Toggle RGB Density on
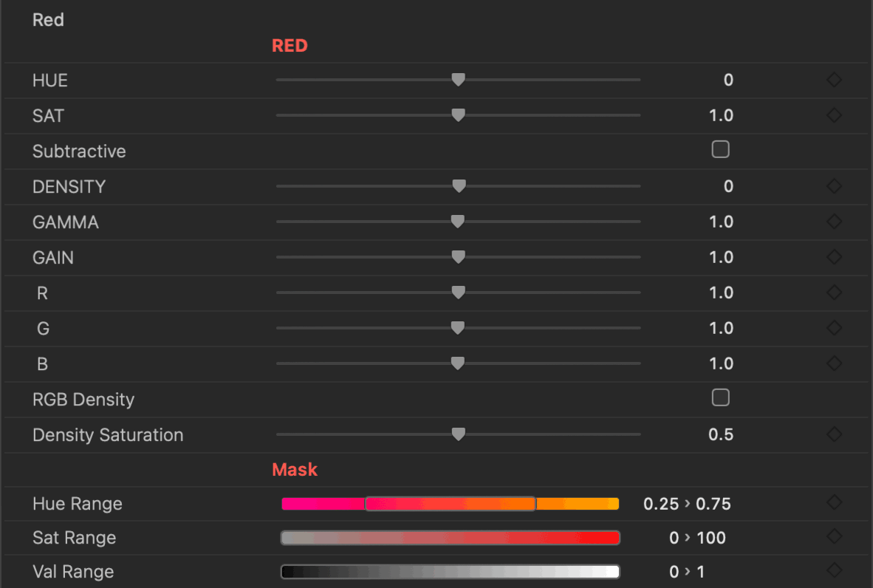Screen dimensions: 873x588 coord(720,397)
